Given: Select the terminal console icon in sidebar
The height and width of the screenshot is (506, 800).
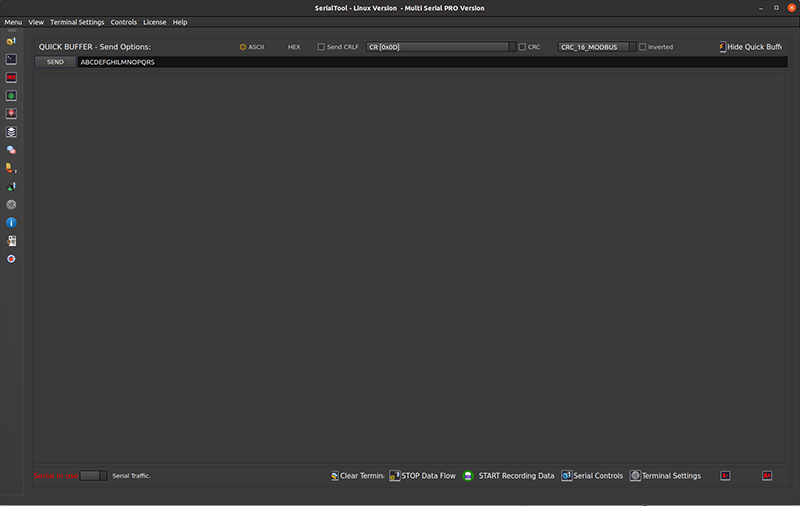Looking at the screenshot, I should [11, 59].
